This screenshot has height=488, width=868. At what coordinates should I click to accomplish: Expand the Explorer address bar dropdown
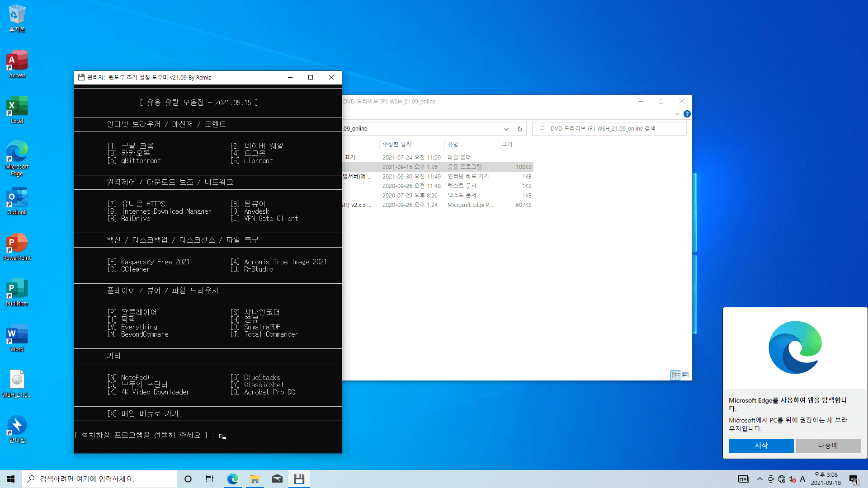click(x=506, y=129)
